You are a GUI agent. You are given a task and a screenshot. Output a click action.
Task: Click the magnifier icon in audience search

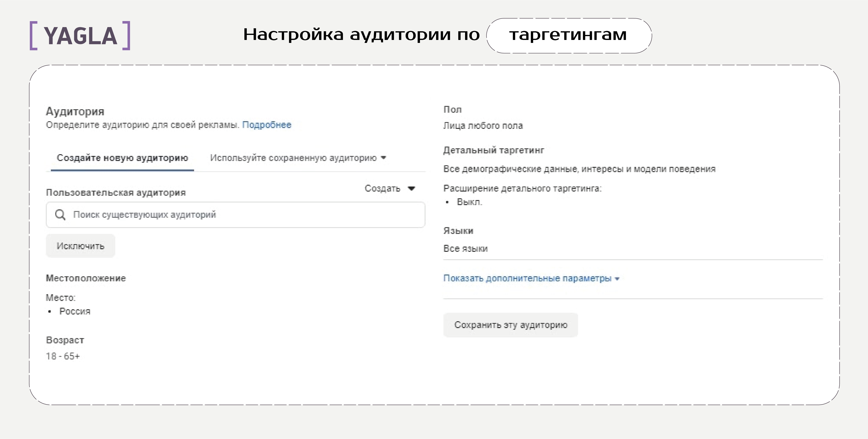[x=60, y=215]
